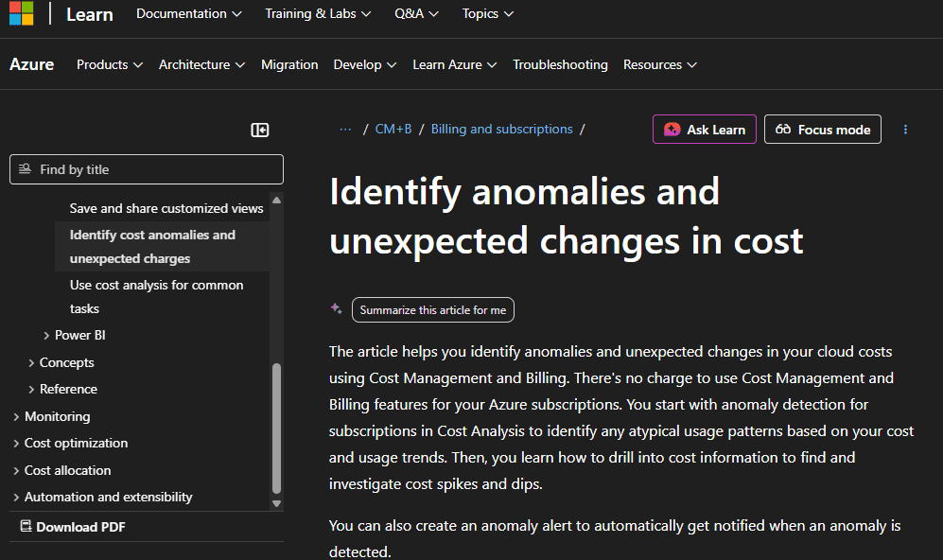Expand the Concepts section

31,362
